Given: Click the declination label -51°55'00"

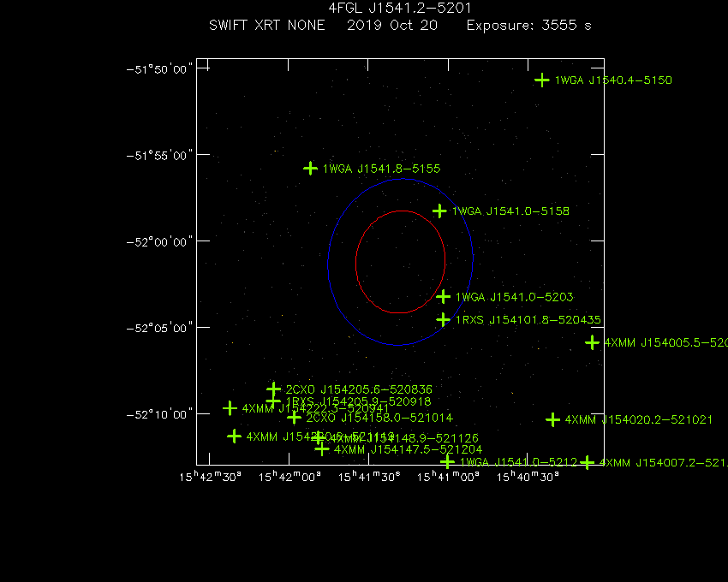Looking at the screenshot, I should (159, 156).
